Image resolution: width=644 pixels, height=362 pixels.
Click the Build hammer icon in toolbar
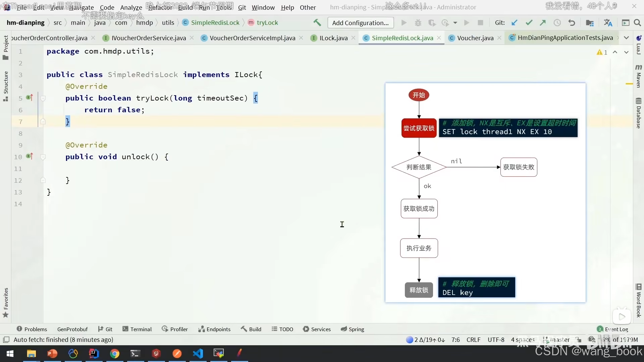[317, 23]
